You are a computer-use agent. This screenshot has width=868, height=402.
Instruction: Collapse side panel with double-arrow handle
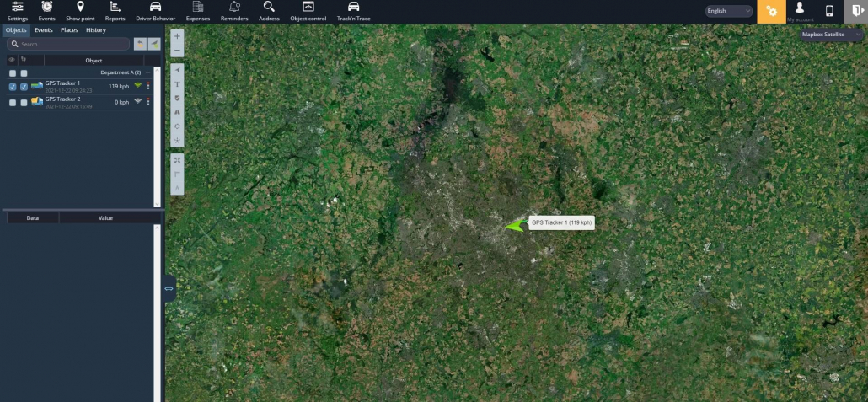click(169, 288)
